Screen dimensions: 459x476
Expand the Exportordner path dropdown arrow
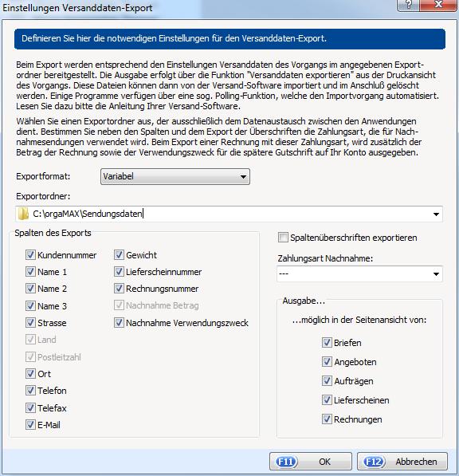click(436, 214)
